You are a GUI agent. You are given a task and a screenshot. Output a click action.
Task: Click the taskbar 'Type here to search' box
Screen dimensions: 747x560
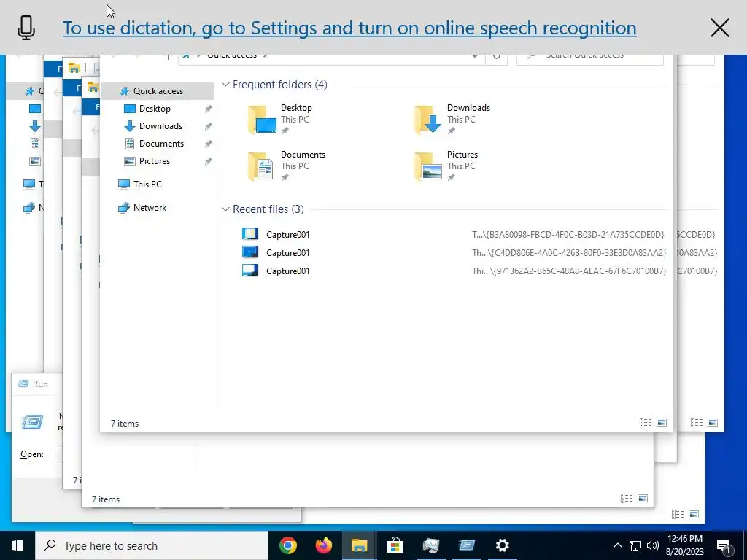click(152, 545)
